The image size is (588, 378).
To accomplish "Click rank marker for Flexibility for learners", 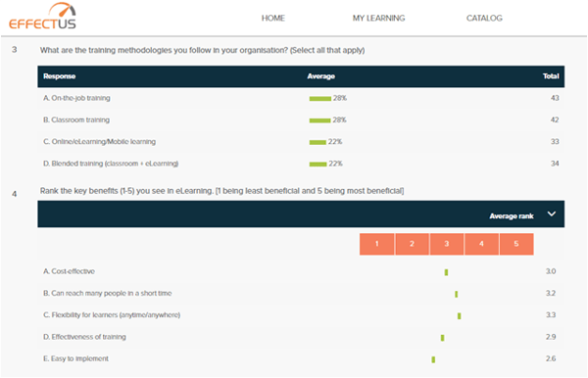I will click(459, 316).
